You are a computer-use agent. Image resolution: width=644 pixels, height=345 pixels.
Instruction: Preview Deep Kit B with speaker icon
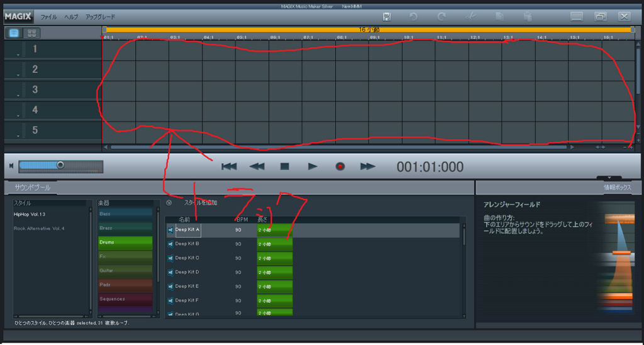[170, 244]
